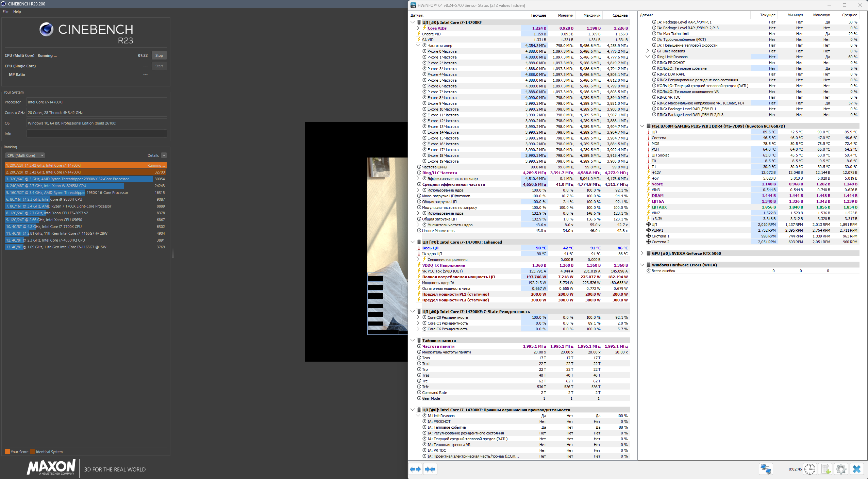Viewport: 868px width, 479px height.
Task: Stop the running Multi Core test
Action: coord(159,55)
